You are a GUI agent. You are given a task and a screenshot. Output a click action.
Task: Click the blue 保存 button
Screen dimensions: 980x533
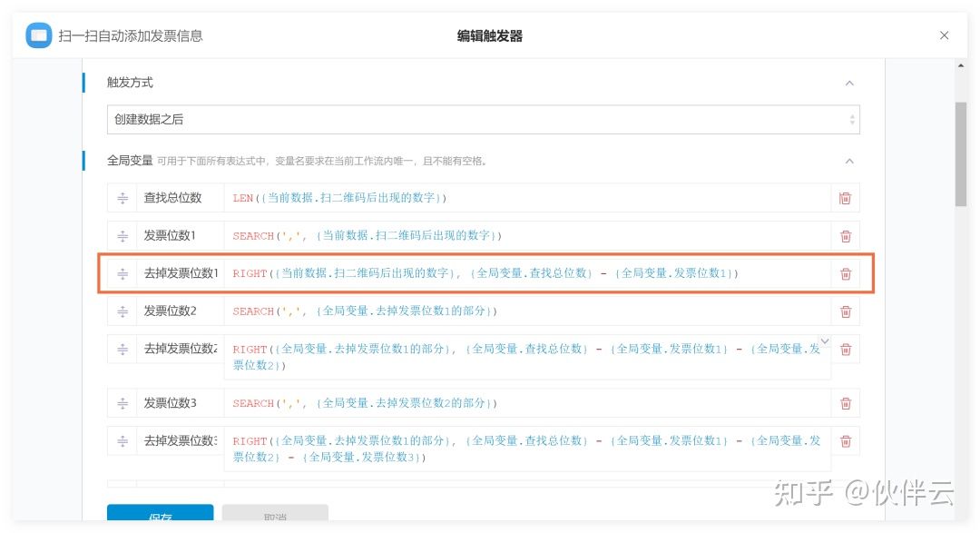[x=160, y=516]
